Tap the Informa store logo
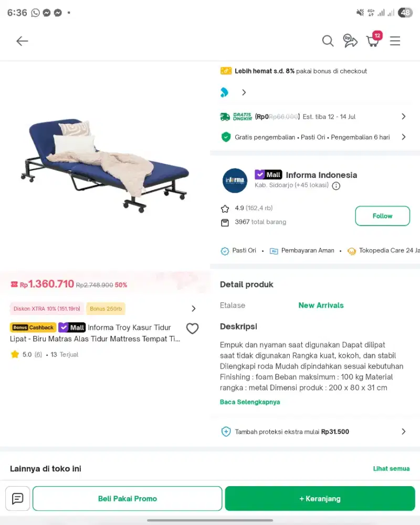The image size is (420, 525). (x=235, y=181)
